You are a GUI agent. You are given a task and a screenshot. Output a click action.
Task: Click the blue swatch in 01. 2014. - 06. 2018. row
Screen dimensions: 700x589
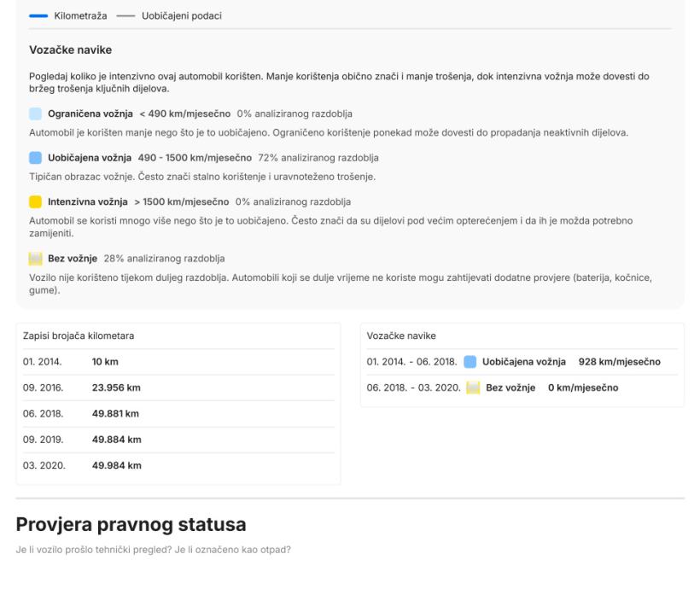coord(470,362)
